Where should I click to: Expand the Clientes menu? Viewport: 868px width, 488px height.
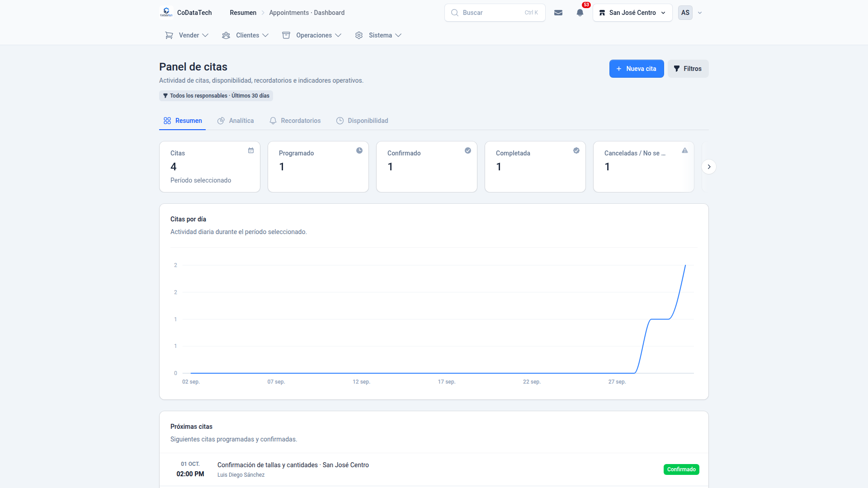(x=245, y=35)
